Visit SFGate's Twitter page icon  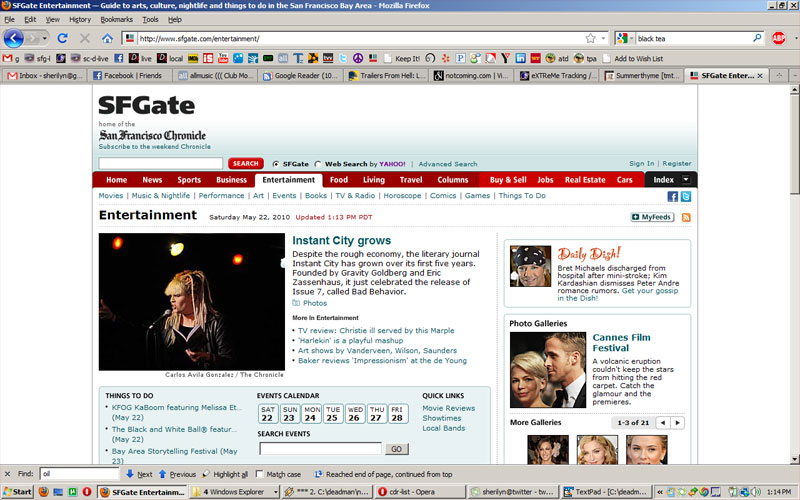tap(686, 196)
